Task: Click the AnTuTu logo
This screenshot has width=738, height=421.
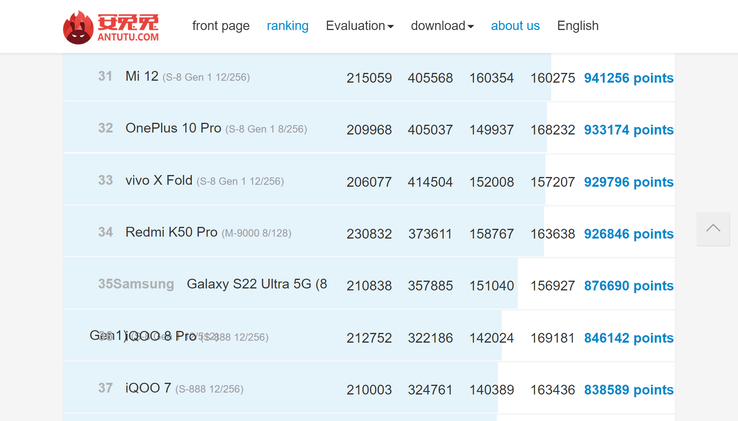Action: click(x=111, y=27)
